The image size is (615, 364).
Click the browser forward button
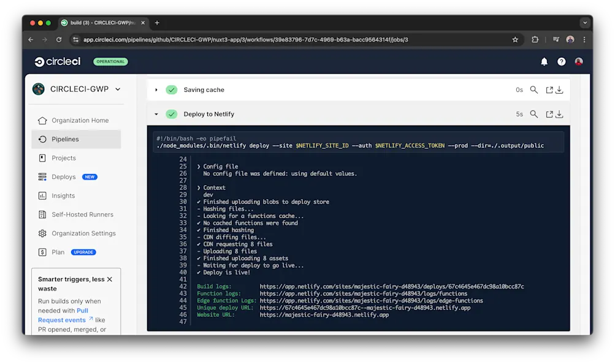(45, 40)
